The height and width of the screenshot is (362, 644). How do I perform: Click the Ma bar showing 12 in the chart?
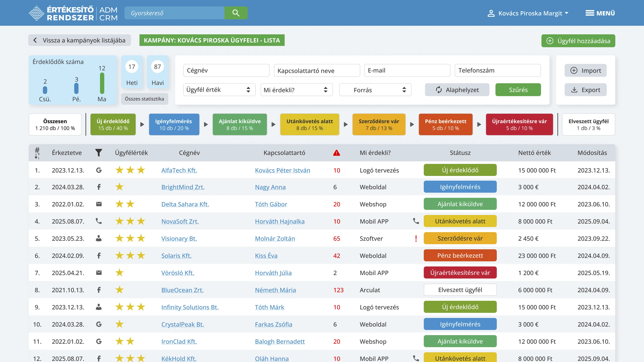102,83
